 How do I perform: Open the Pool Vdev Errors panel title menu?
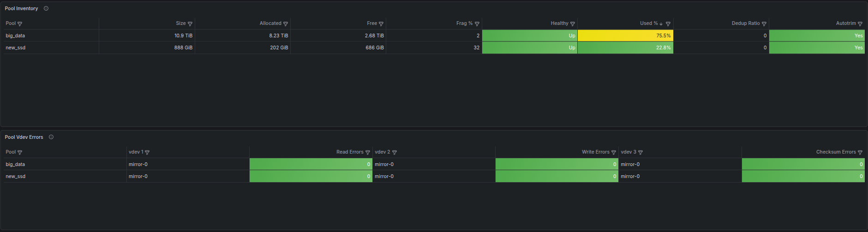tap(24, 137)
